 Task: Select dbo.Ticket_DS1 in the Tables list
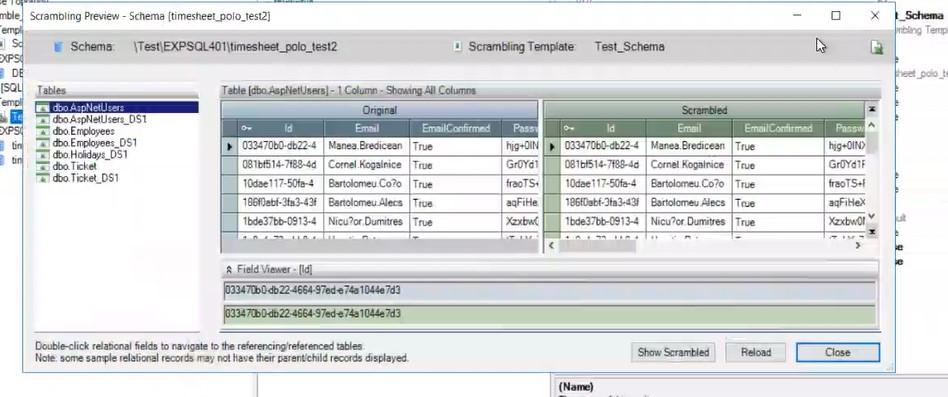[85, 178]
